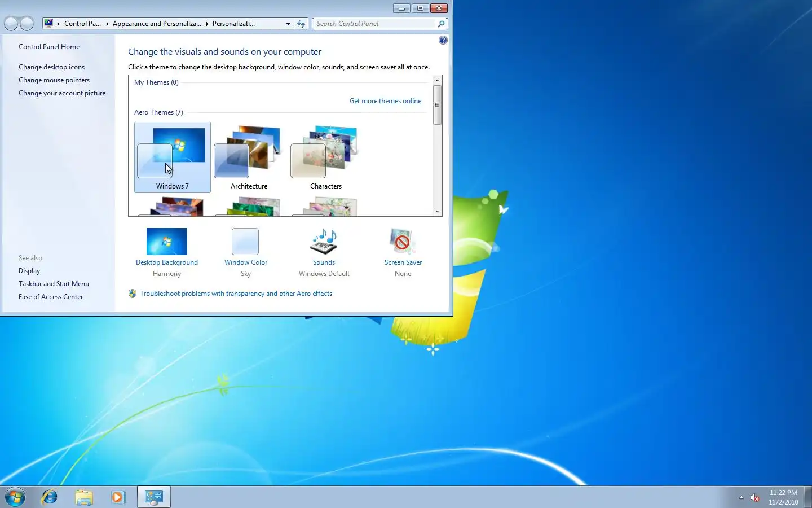Screen dimensions: 812x508
Task: Click the Back navigation button
Action: click(x=11, y=24)
